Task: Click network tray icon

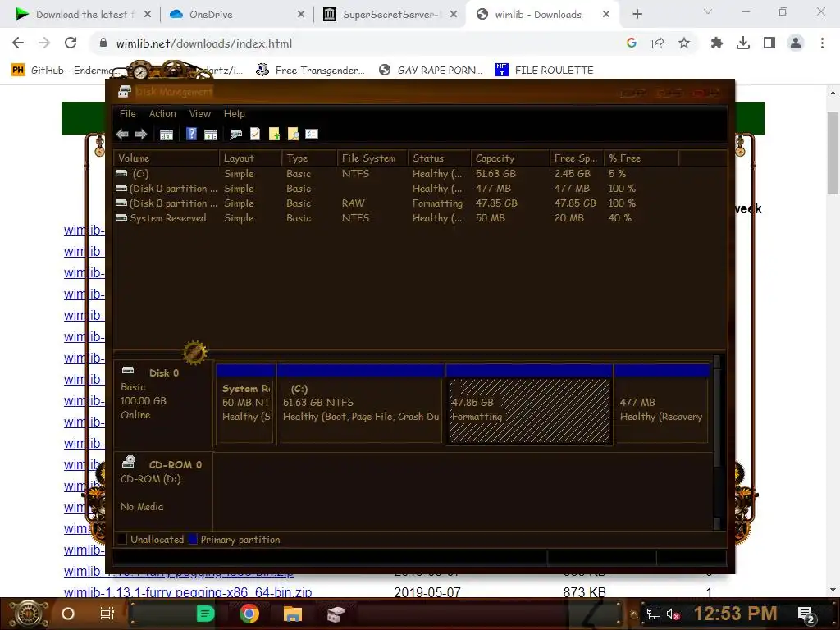Action: [654, 614]
